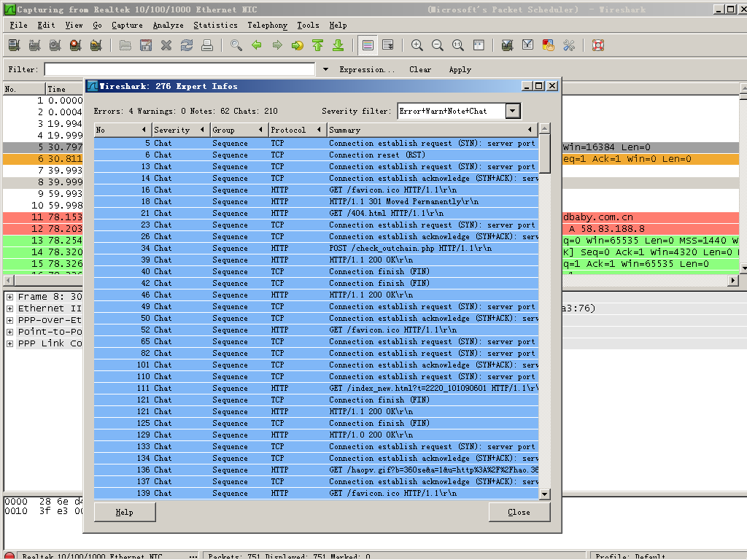Jump to first packet icon
This screenshot has width=747, height=560.
318,45
